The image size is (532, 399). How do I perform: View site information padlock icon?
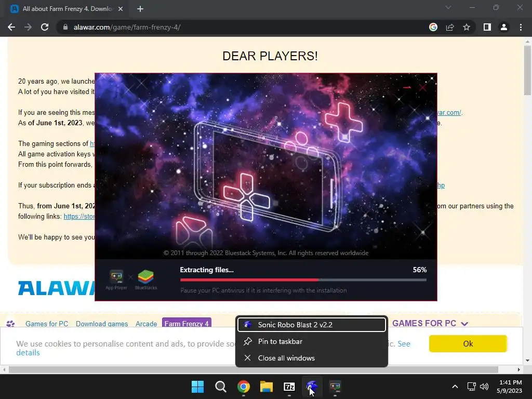click(x=65, y=27)
